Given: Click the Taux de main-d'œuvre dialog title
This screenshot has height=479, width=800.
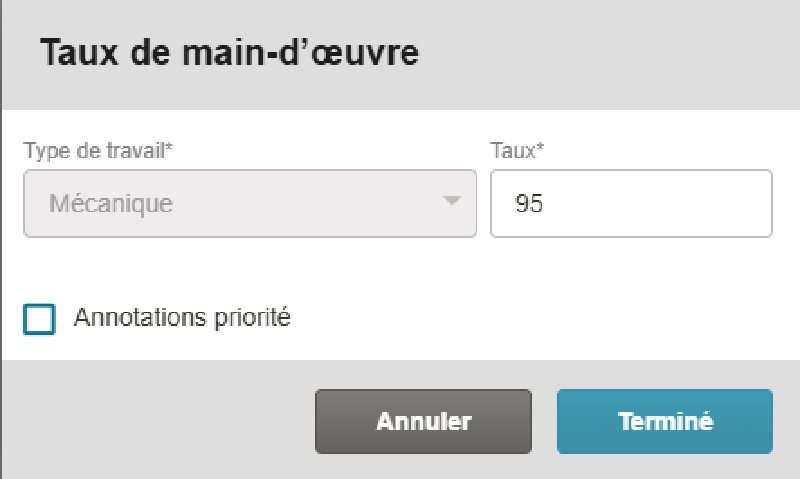Looking at the screenshot, I should click(x=228, y=53).
